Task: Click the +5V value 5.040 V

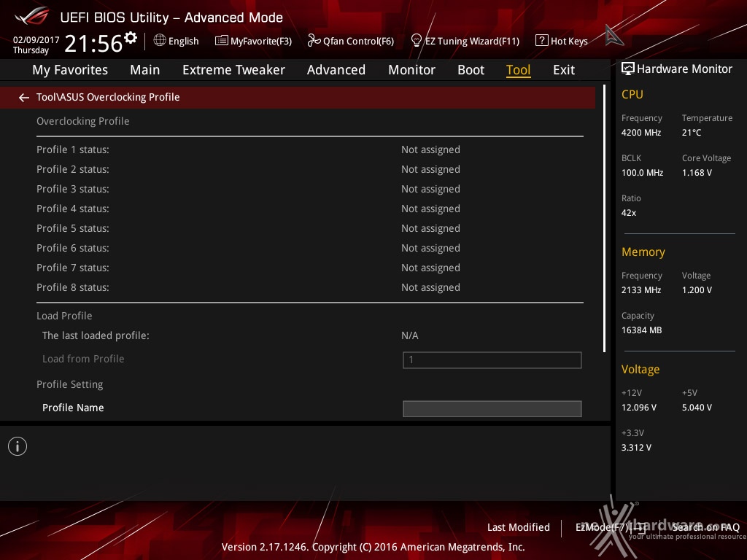Action: pos(697,408)
